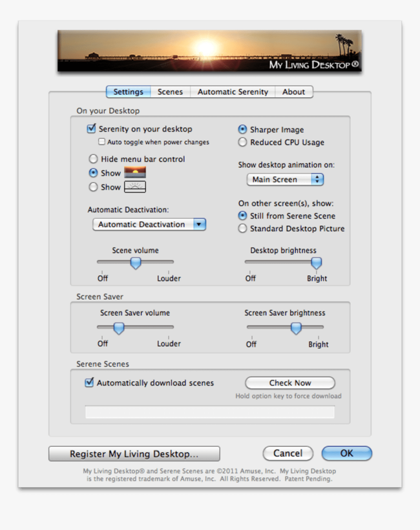Choose Standard Desktop Picture option
420x530 pixels.
click(x=242, y=228)
